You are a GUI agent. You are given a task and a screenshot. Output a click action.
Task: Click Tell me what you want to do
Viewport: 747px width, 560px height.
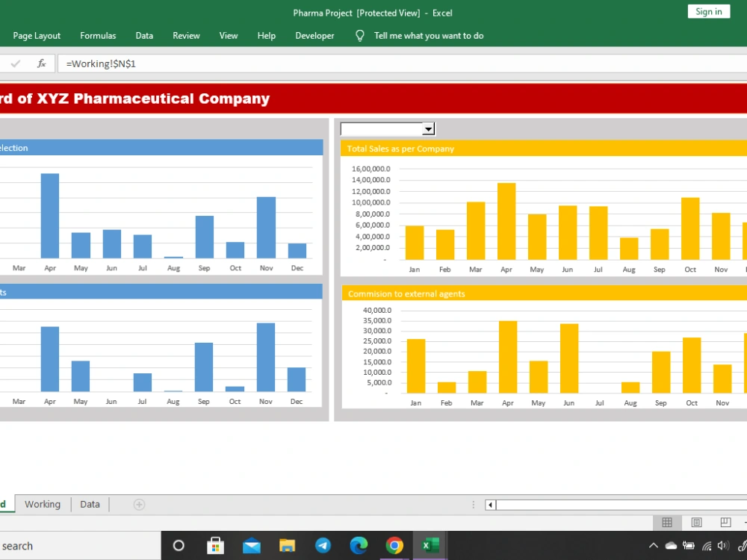point(429,36)
